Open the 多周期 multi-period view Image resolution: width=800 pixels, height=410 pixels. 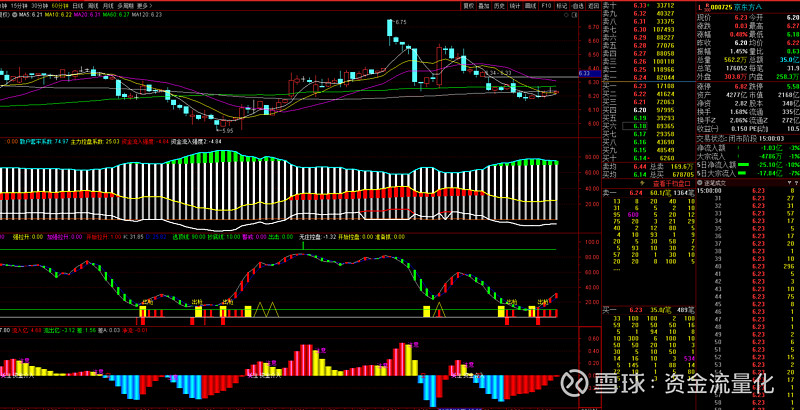pos(126,6)
